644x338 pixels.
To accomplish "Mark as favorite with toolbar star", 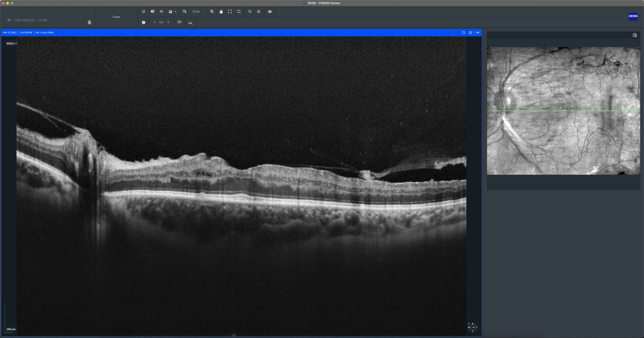I will [259, 12].
